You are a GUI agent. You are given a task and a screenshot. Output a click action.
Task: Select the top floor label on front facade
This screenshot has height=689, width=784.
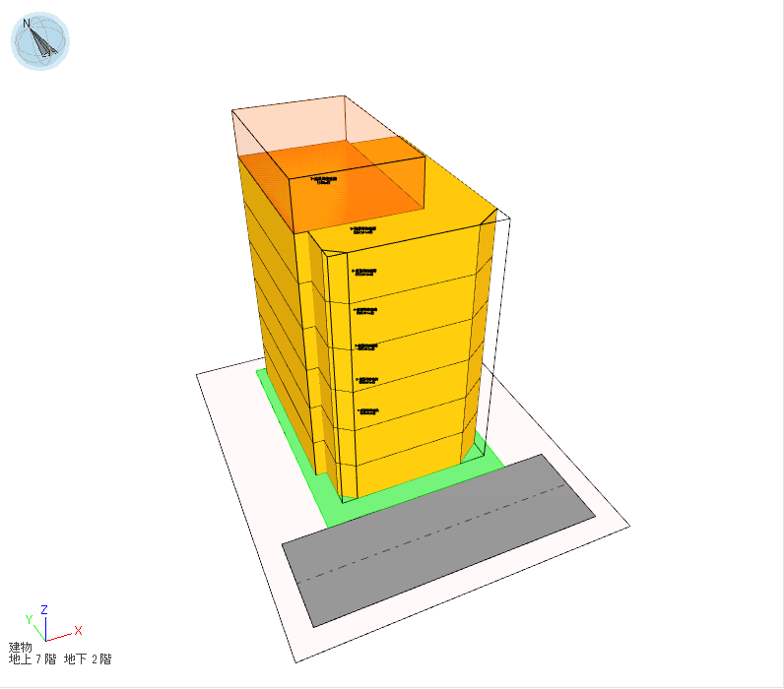(x=364, y=272)
